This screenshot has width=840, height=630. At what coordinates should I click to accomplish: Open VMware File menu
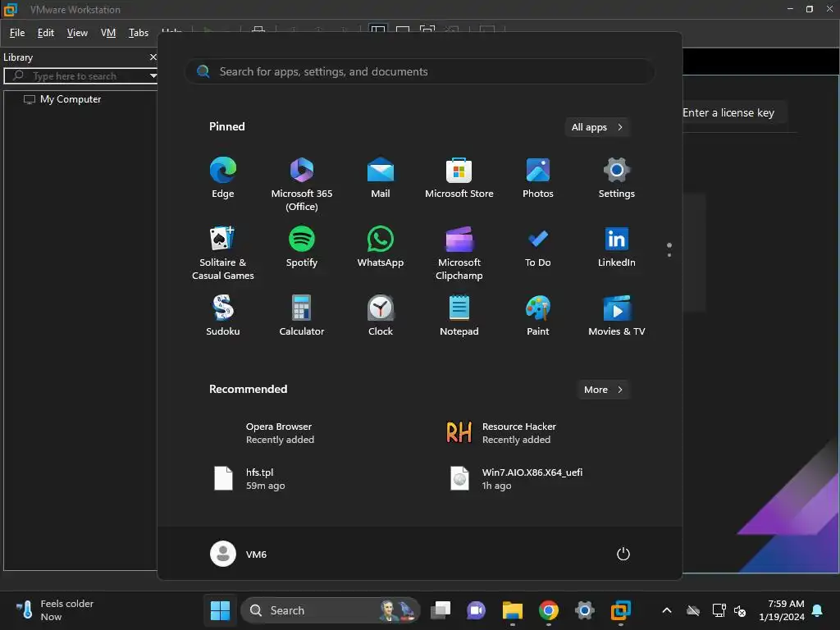pyautogui.click(x=17, y=33)
